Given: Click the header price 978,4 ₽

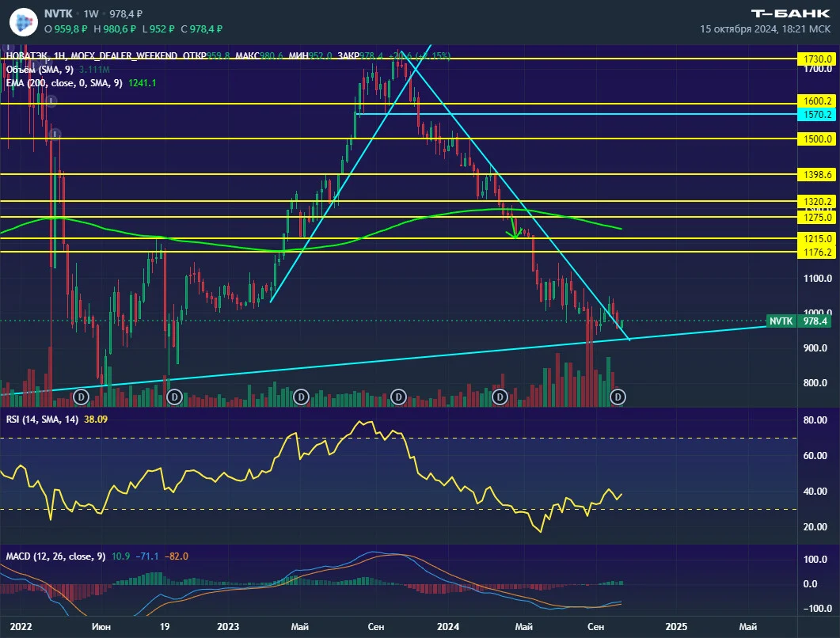Looking at the screenshot, I should tap(126, 14).
